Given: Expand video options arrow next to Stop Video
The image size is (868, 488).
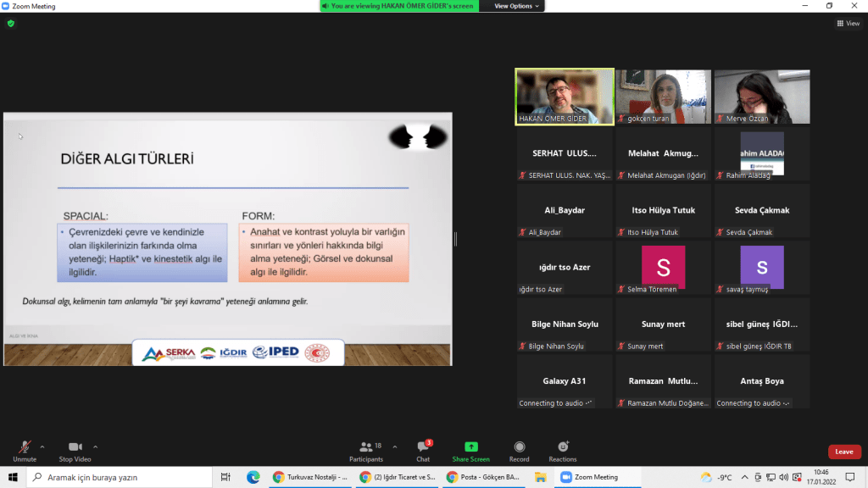Looking at the screenshot, I should coord(95,446).
